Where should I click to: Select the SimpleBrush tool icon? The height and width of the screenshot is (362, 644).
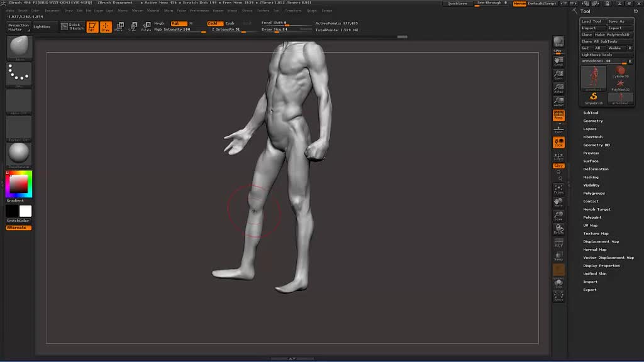click(x=594, y=99)
